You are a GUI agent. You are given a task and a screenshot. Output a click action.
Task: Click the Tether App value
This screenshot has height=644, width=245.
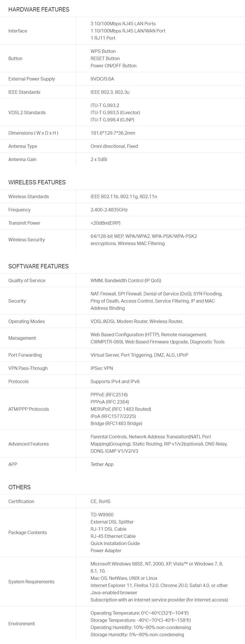(102, 464)
